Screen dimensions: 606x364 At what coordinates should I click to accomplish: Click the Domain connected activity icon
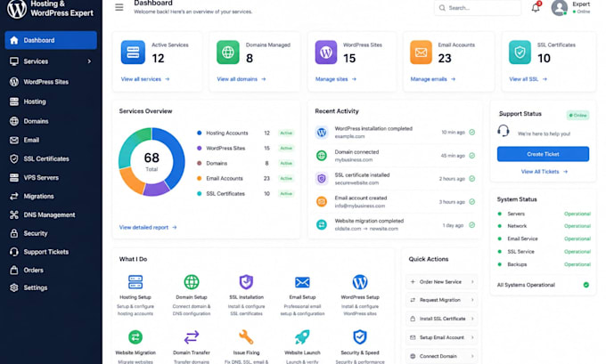322,156
